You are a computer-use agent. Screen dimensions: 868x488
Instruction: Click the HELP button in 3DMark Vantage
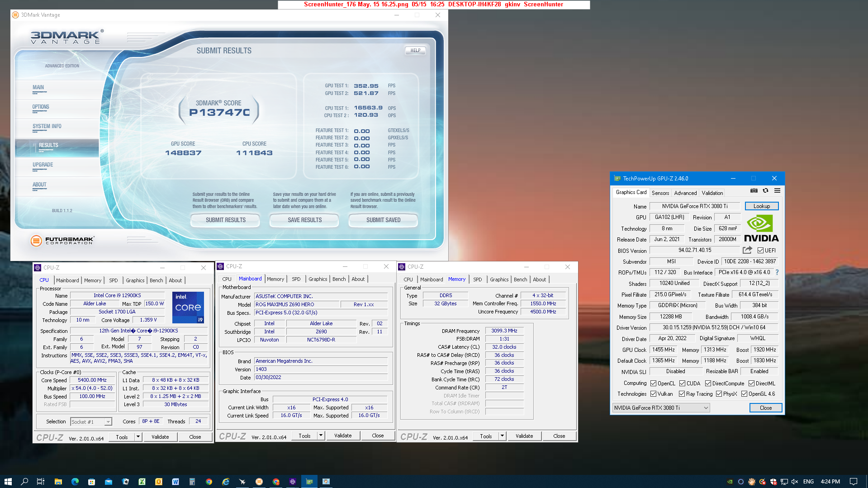point(415,51)
